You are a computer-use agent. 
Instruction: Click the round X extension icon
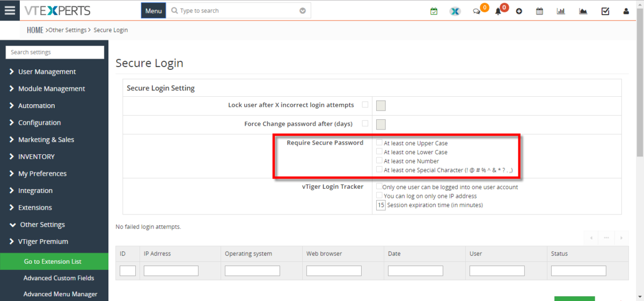pos(455,11)
